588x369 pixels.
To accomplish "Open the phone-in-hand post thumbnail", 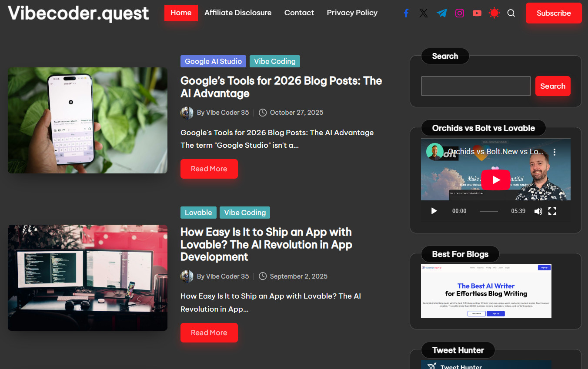I will coord(87,120).
